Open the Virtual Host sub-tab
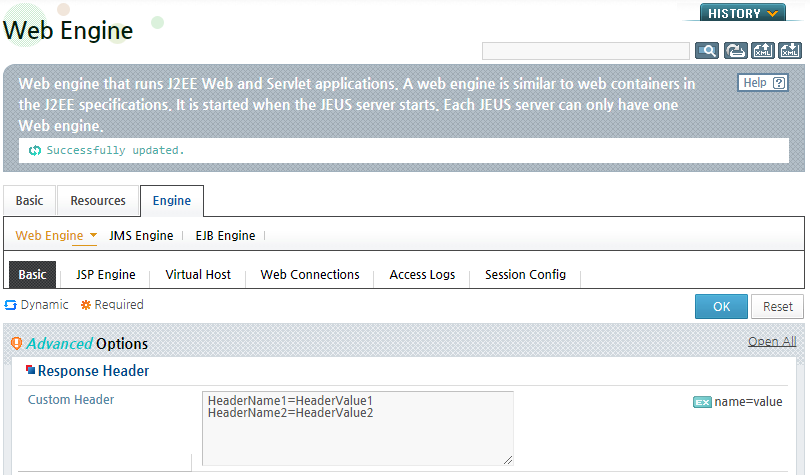 click(198, 275)
